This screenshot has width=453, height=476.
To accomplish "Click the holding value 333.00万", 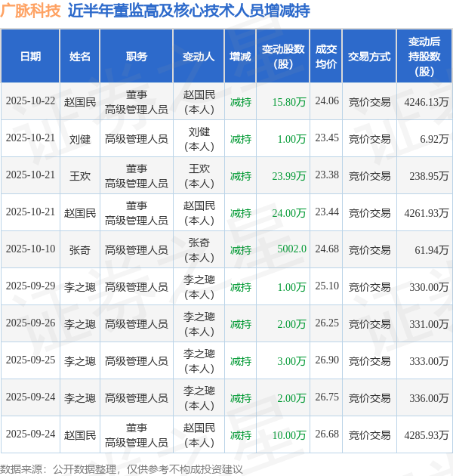I will (429, 361).
